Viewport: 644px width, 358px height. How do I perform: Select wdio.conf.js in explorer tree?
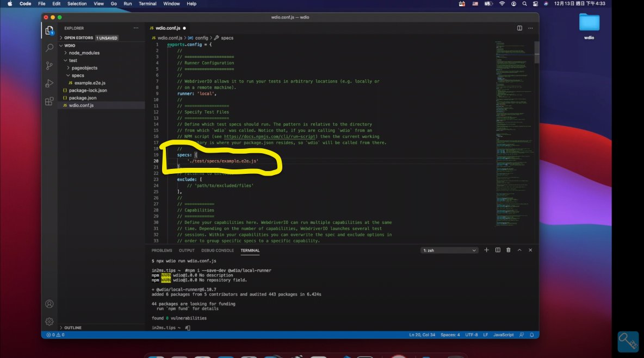[x=82, y=105]
